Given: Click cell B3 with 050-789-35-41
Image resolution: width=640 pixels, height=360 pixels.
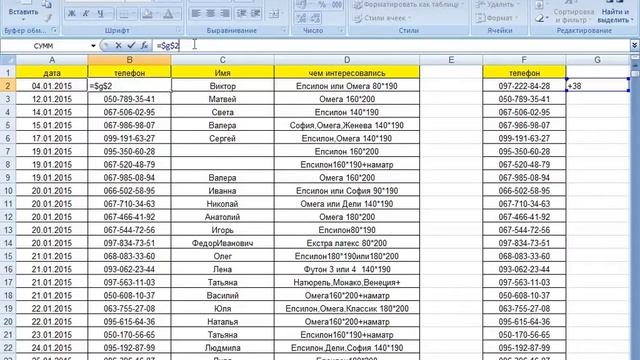Looking at the screenshot, I should click(x=129, y=99).
